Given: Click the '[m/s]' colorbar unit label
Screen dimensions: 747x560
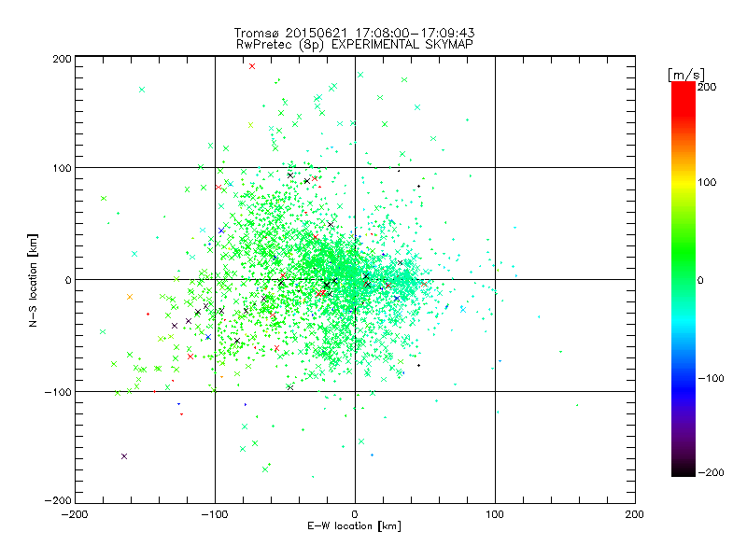Looking at the screenshot, I should pyautogui.click(x=685, y=75).
